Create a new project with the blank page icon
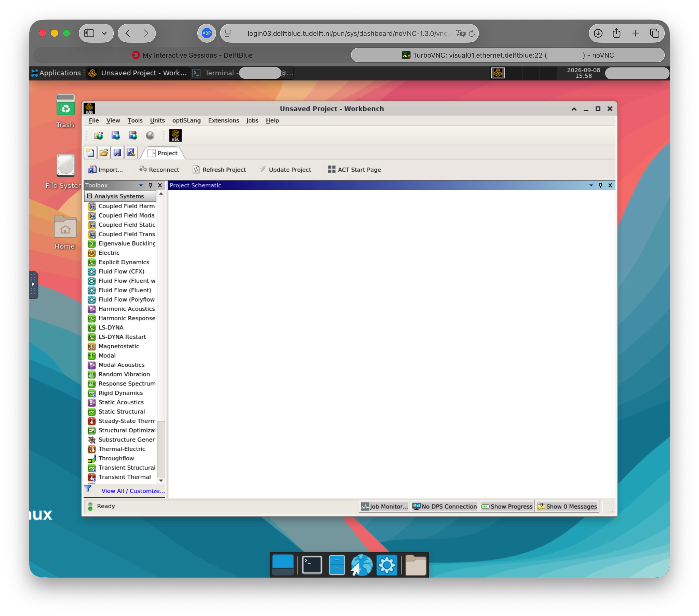The width and height of the screenshot is (699, 616). coord(90,153)
